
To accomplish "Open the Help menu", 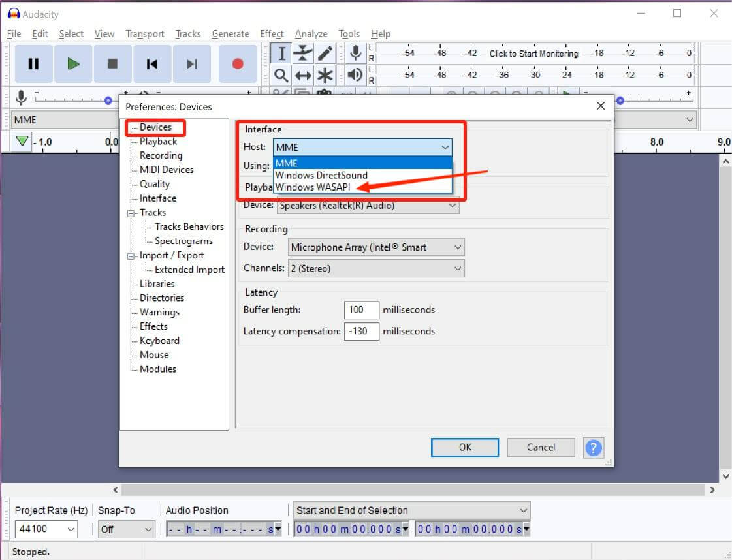I will (381, 33).
